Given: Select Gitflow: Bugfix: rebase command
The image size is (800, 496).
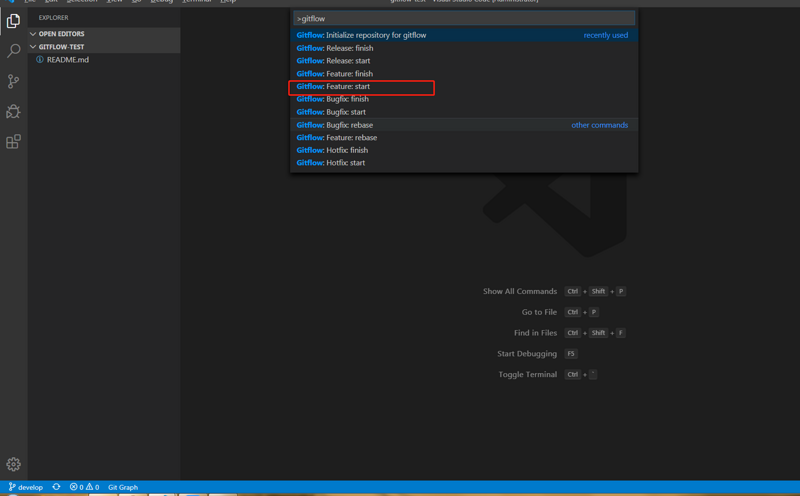Looking at the screenshot, I should tap(464, 125).
